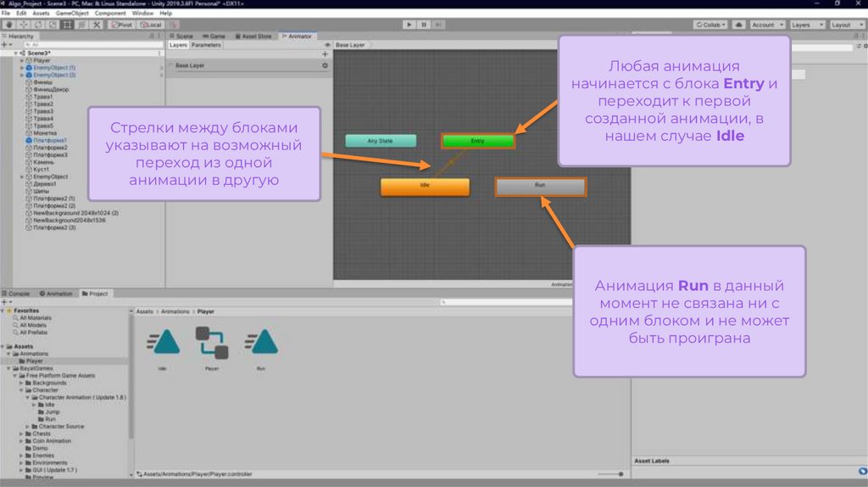Select the Rect Transform tool

67,25
